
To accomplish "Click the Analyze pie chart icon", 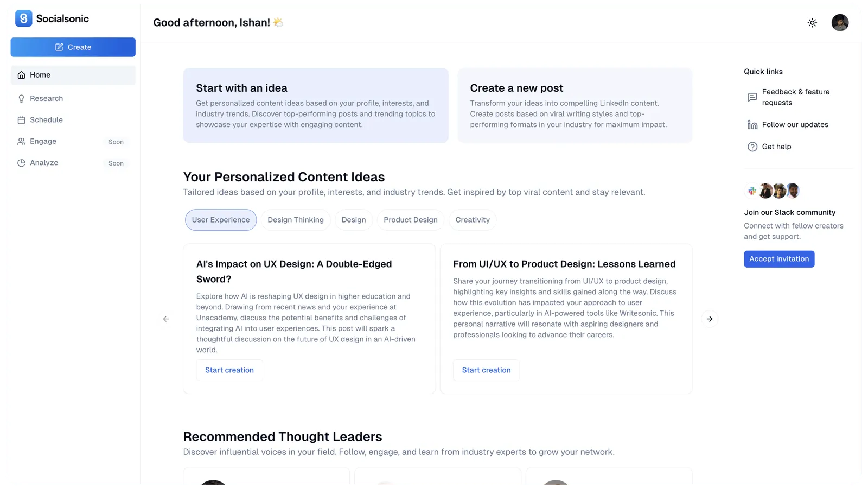I will pos(21,163).
